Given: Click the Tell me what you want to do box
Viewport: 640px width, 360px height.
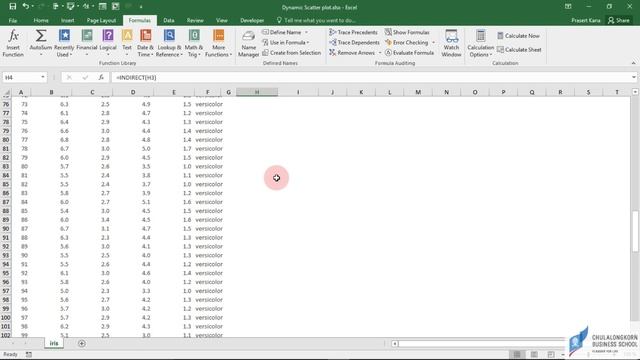Looking at the screenshot, I should click(x=316, y=20).
